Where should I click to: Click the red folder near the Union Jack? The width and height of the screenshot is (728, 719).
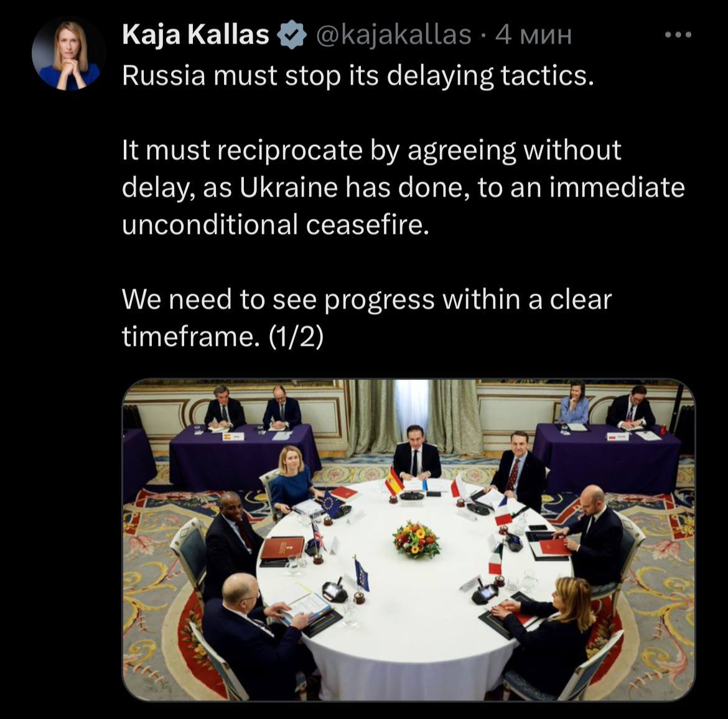[x=282, y=548]
